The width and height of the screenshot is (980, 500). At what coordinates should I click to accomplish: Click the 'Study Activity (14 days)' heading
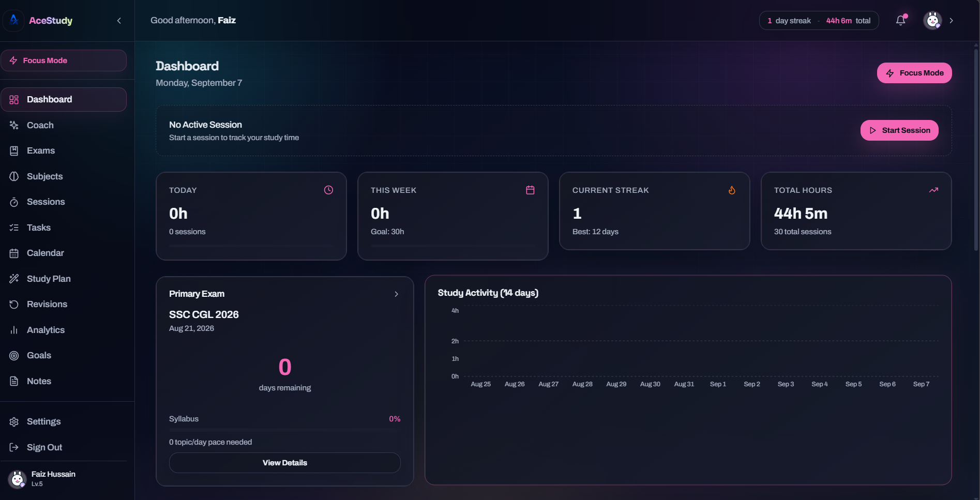point(488,293)
